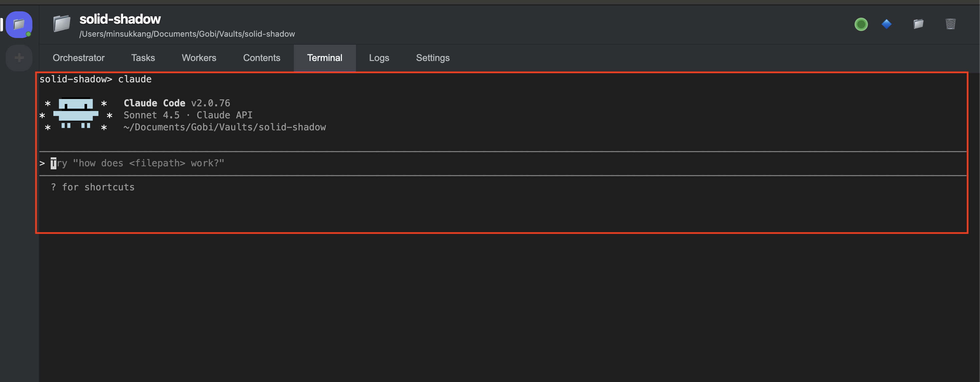Click the "? for shortcuts" hint
The image size is (980, 382).
pos(92,187)
